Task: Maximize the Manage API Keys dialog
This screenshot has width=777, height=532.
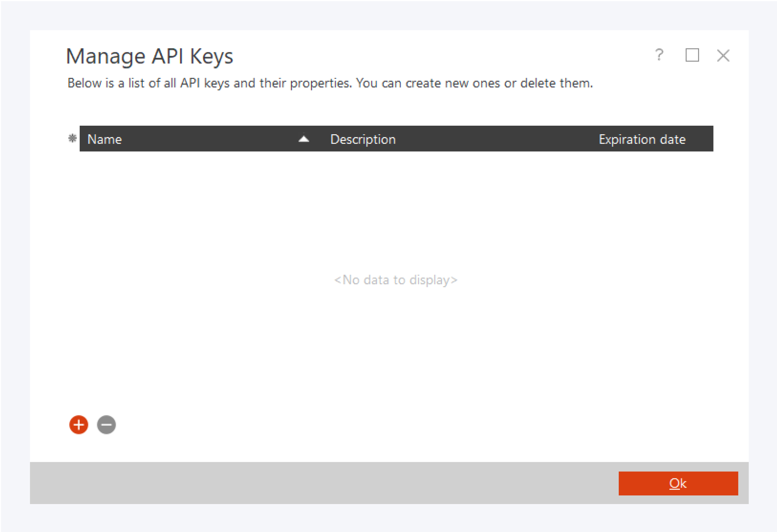Action: 691,56
